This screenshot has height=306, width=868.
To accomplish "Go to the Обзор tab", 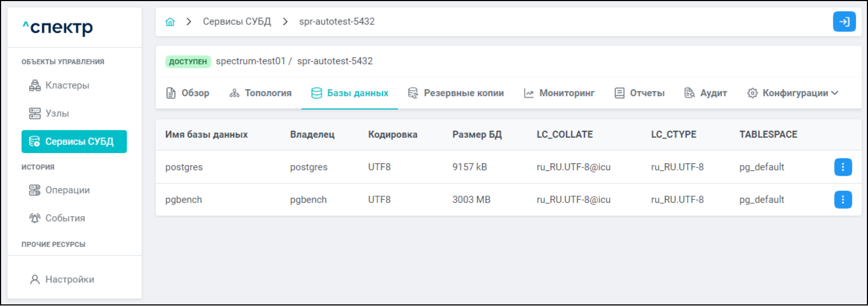I will click(x=188, y=93).
